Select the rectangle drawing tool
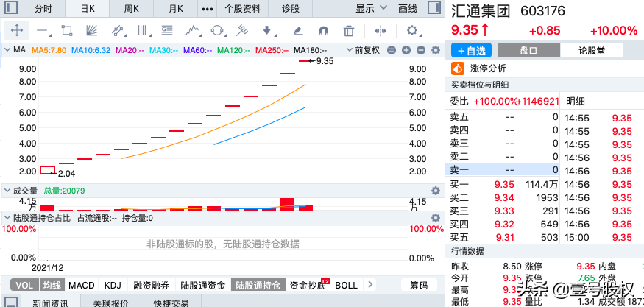Image resolution: width=644 pixels, height=307 pixels. (66, 30)
